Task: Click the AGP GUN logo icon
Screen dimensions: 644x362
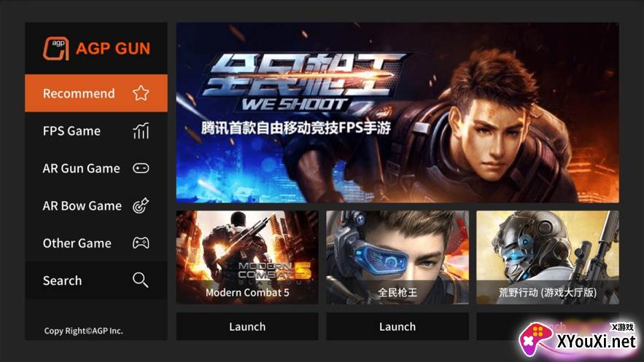Action: [56, 48]
